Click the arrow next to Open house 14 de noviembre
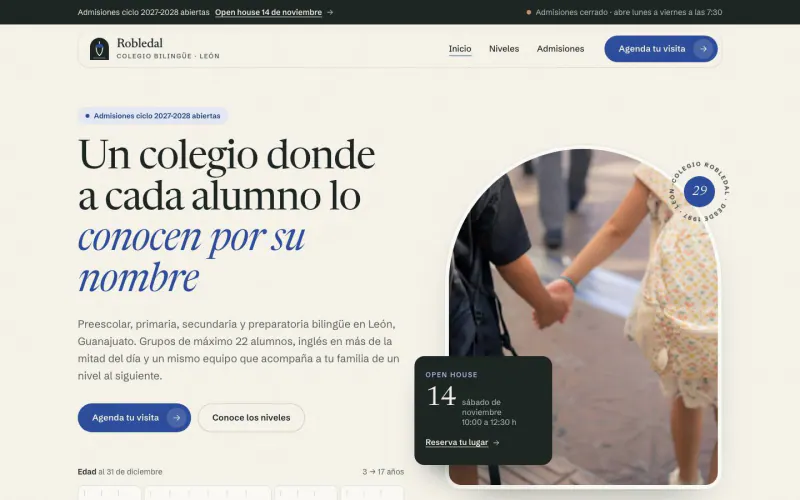 point(330,12)
